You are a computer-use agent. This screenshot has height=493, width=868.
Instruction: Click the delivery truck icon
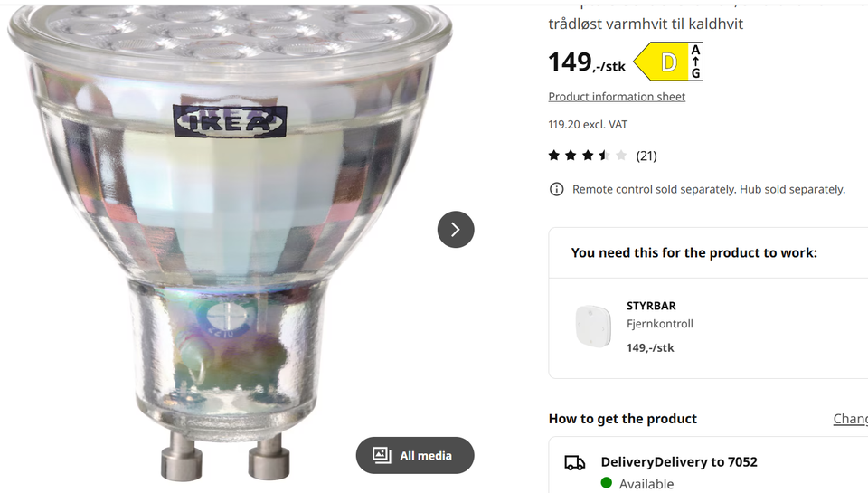click(575, 463)
